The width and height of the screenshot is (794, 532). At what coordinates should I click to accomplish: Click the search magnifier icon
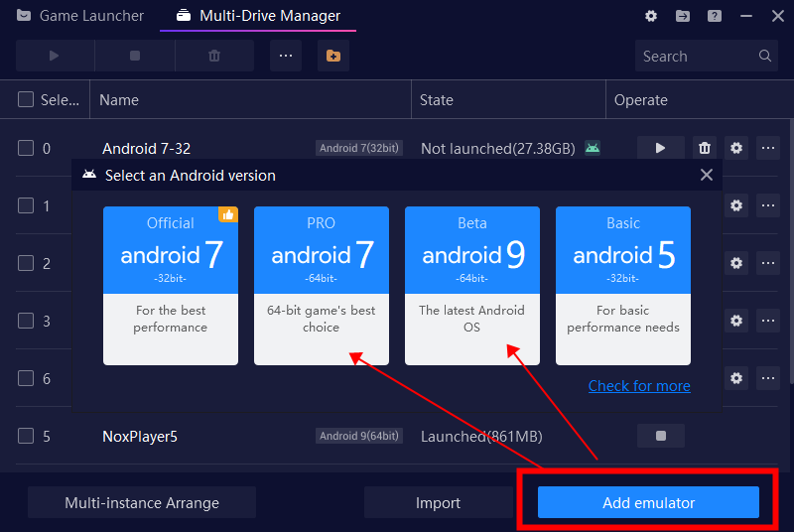click(765, 56)
